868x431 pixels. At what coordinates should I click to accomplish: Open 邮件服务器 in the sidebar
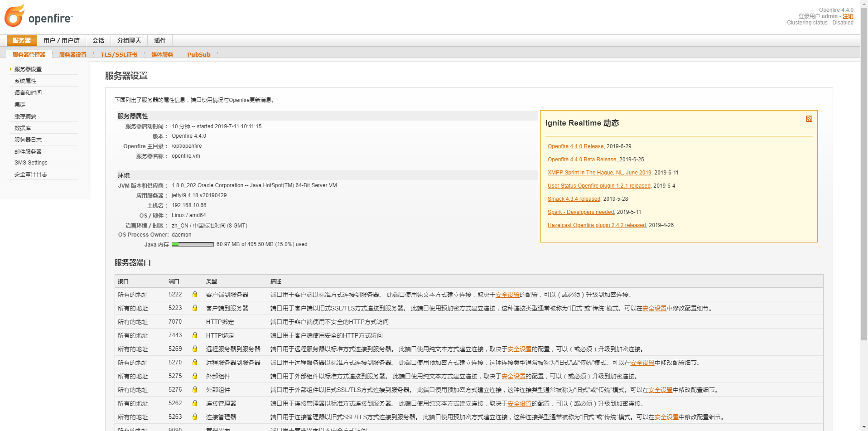coord(28,152)
